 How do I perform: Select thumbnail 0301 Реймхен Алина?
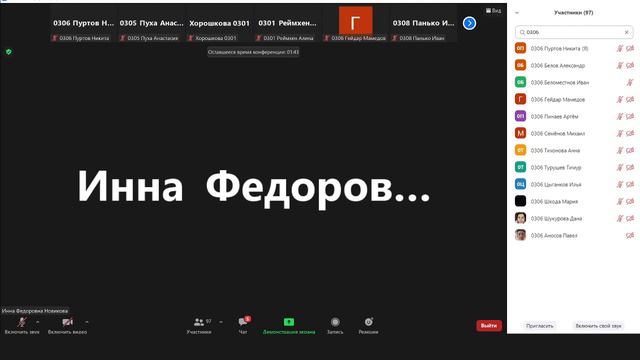tap(287, 24)
